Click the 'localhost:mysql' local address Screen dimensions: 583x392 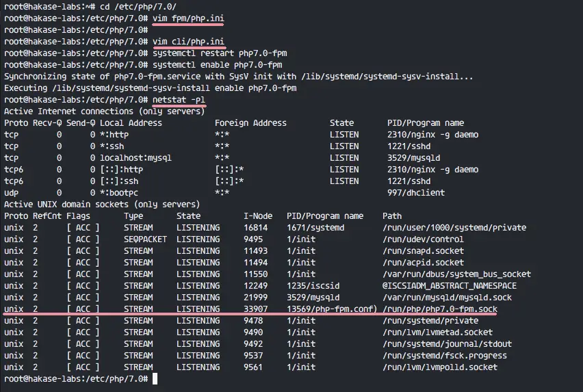pos(135,158)
